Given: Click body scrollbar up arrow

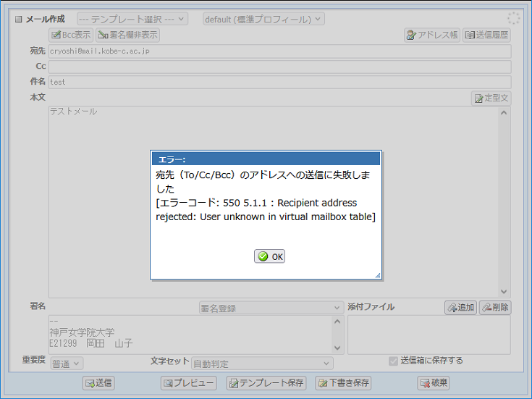Looking at the screenshot, I should pyautogui.click(x=504, y=113).
